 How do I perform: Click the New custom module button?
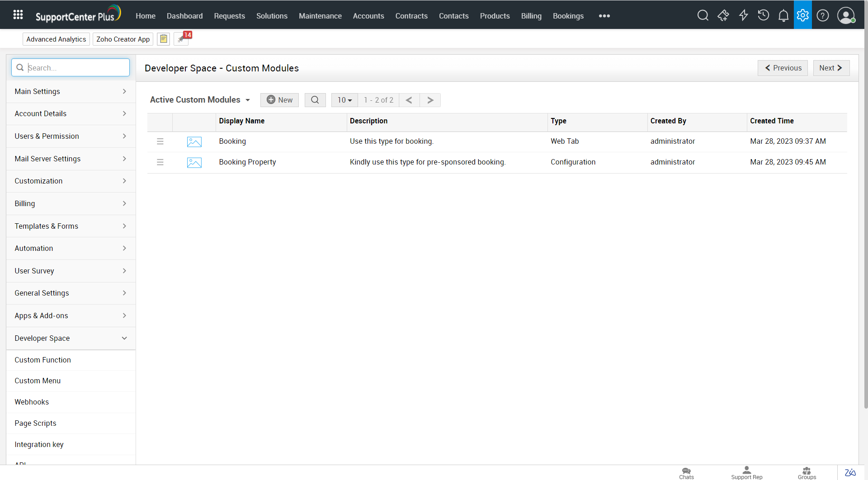(279, 100)
